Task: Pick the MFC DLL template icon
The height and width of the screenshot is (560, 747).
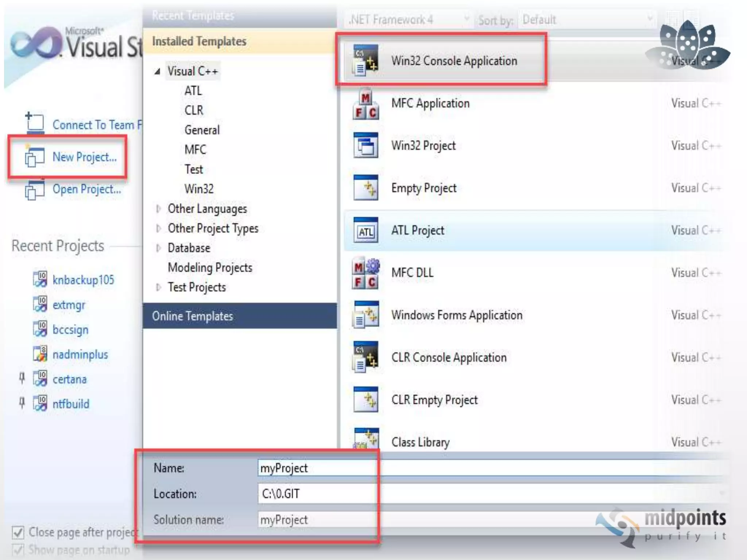Action: 366,273
